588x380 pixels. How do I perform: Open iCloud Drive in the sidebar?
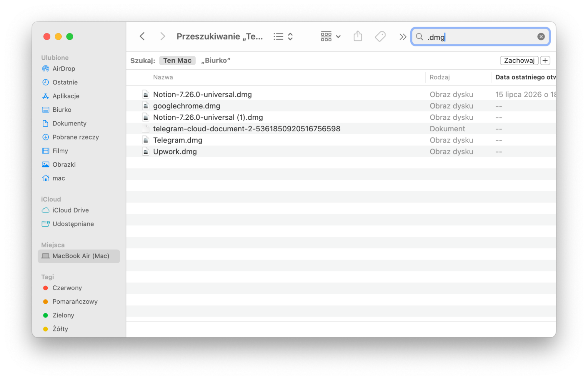coord(65,210)
